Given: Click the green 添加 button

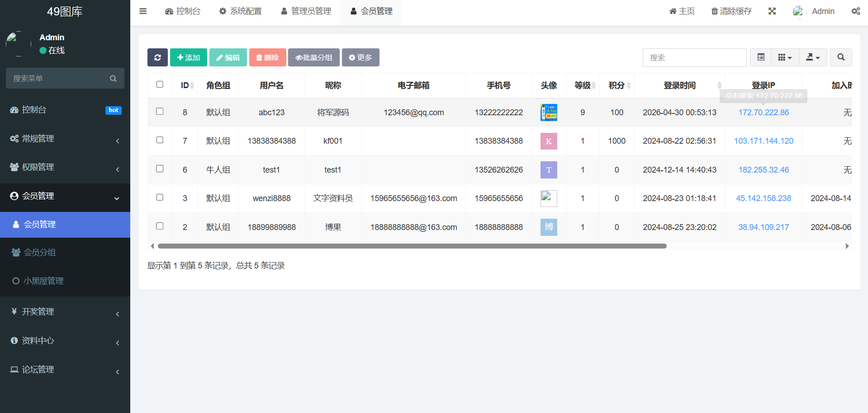Looking at the screenshot, I should [x=189, y=57].
